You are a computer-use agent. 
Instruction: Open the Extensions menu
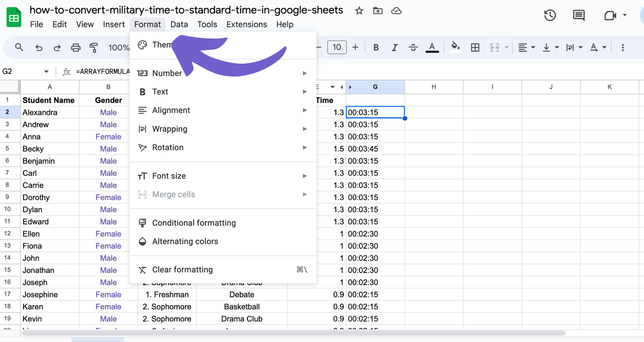[247, 24]
